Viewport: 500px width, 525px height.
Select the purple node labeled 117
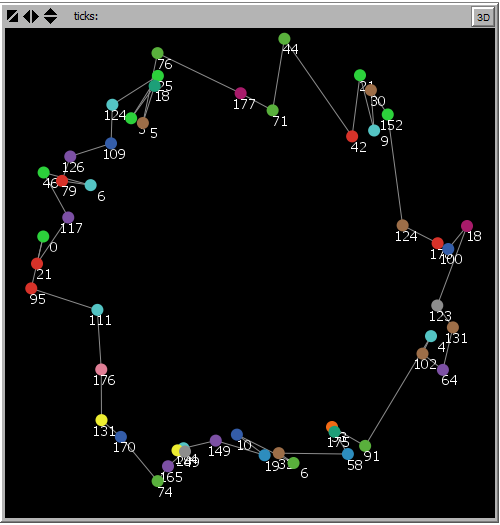pos(68,217)
